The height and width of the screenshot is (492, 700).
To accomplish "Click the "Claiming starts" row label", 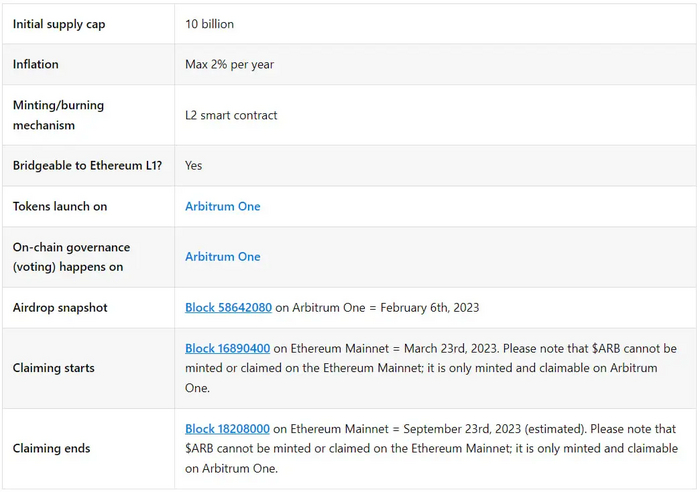I will 54,368.
